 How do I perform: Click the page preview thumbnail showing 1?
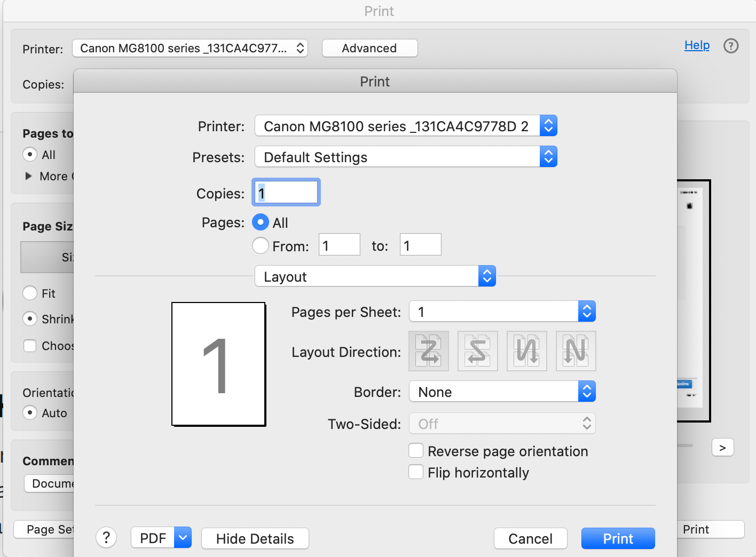click(218, 364)
